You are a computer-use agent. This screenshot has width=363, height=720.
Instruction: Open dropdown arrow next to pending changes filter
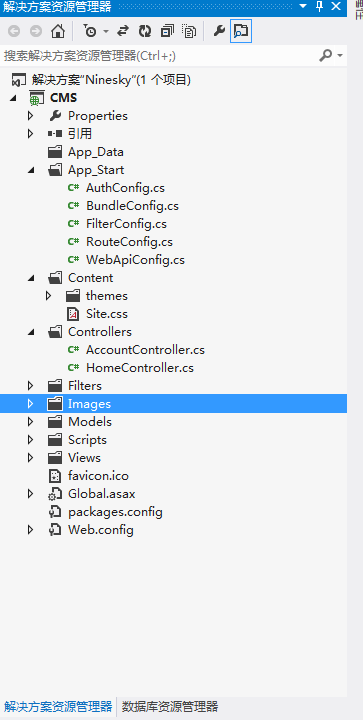[106, 32]
